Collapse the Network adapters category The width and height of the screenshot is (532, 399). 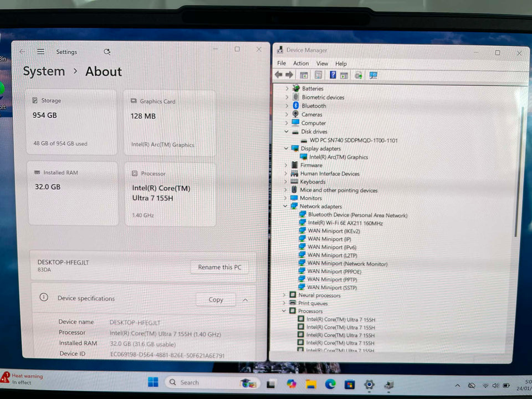286,206
